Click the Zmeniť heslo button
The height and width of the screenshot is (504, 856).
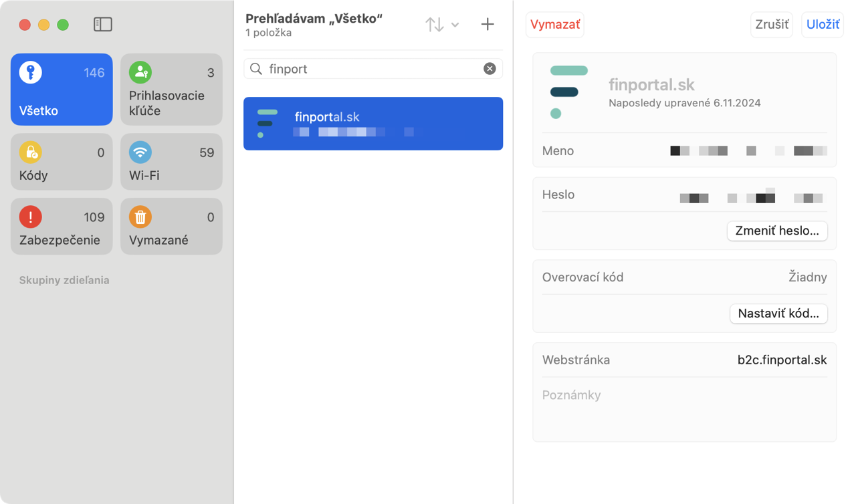[x=777, y=231]
